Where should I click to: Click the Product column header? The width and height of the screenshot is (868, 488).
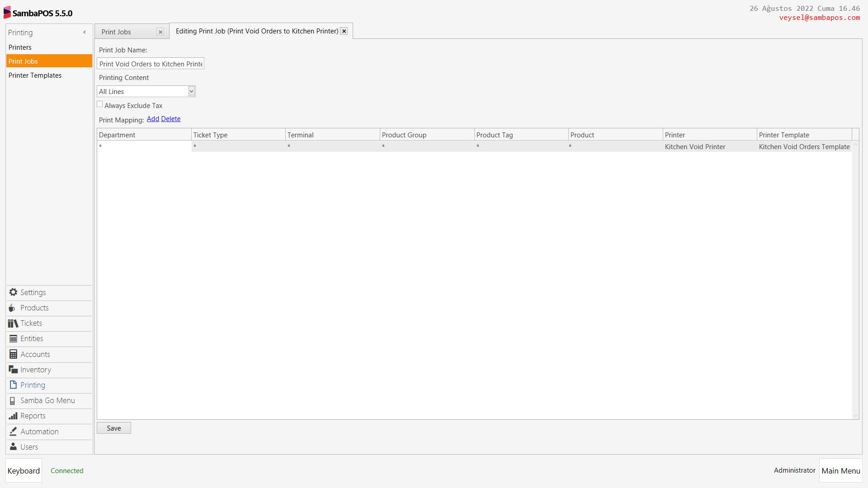(615, 135)
